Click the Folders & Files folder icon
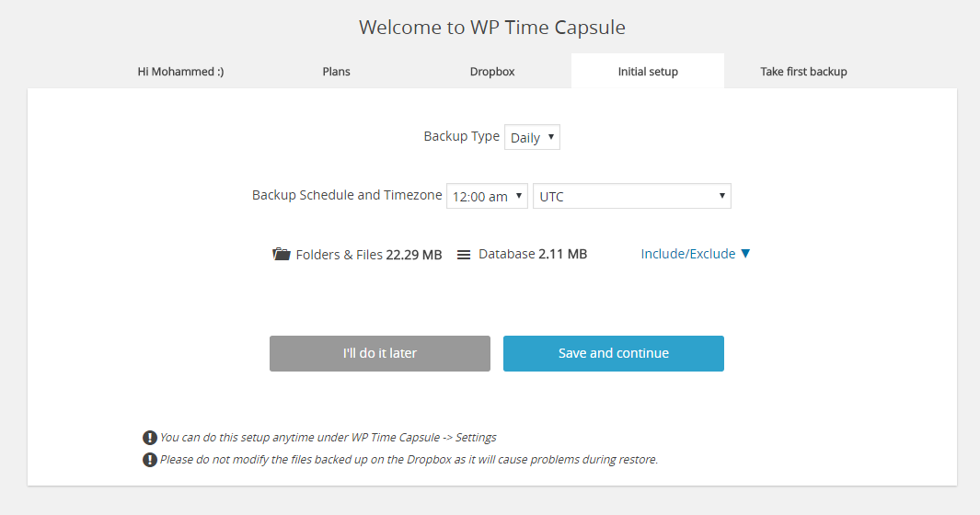Screen dimensions: 980x515 pyautogui.click(x=282, y=254)
